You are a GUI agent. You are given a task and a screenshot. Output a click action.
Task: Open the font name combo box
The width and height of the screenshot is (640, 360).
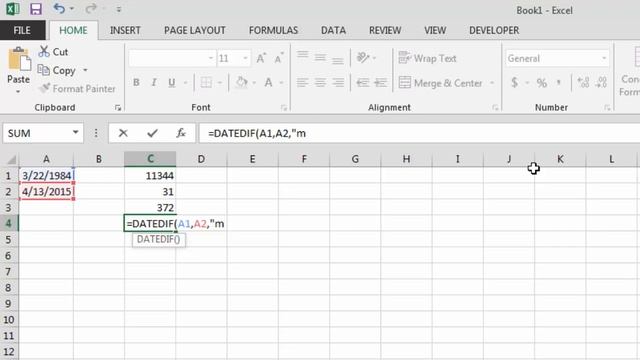coord(172,58)
